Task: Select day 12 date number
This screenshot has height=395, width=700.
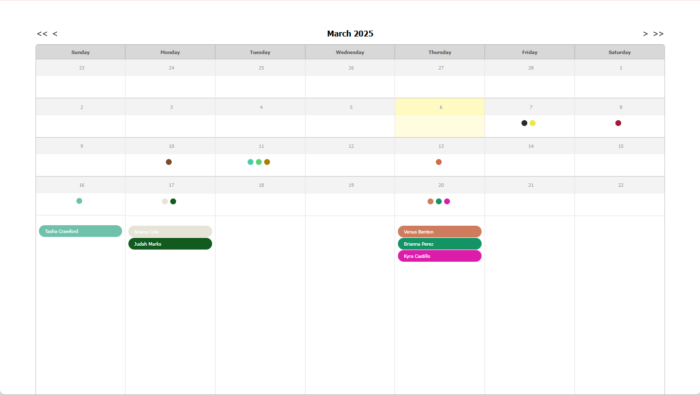Action: point(351,146)
